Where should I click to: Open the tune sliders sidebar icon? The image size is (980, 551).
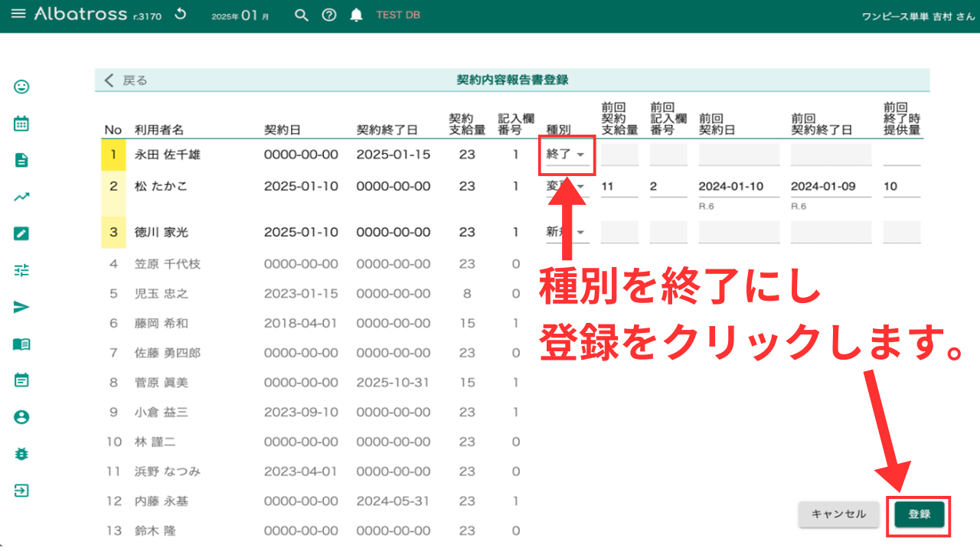click(21, 270)
